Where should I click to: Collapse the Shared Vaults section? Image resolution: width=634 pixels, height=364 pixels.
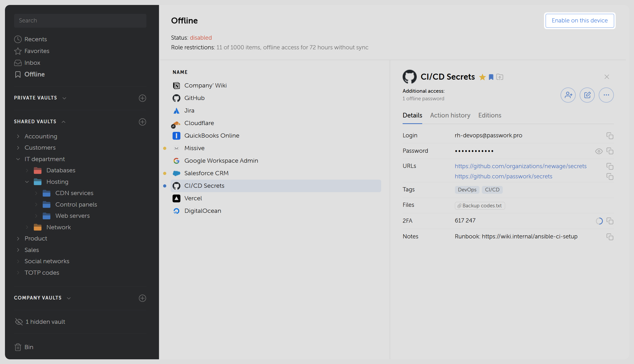(x=64, y=122)
